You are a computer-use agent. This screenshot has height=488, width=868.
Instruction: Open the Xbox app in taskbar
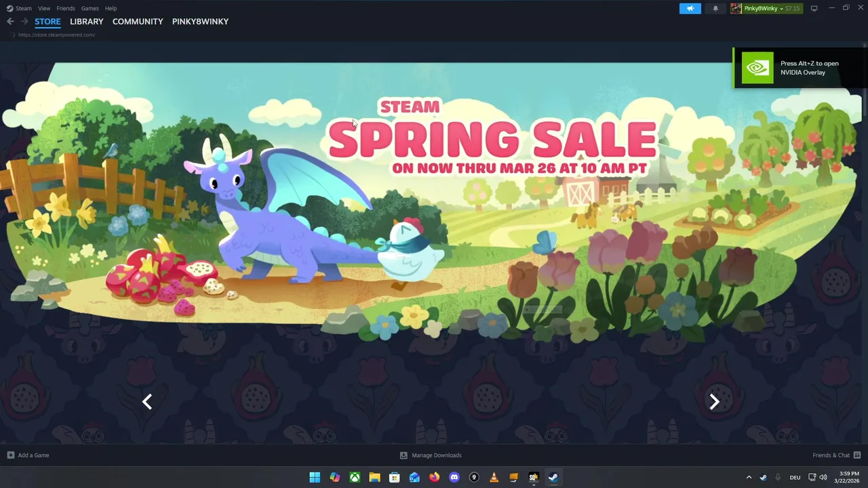pos(355,477)
